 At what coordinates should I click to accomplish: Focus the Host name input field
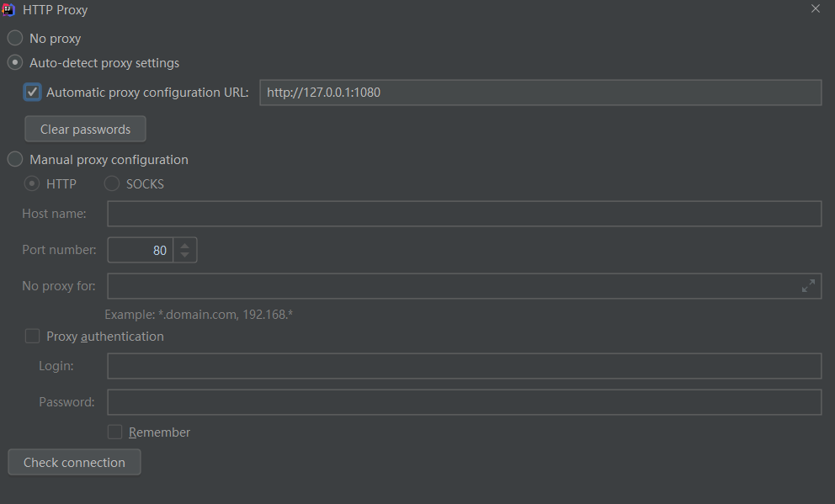(464, 214)
